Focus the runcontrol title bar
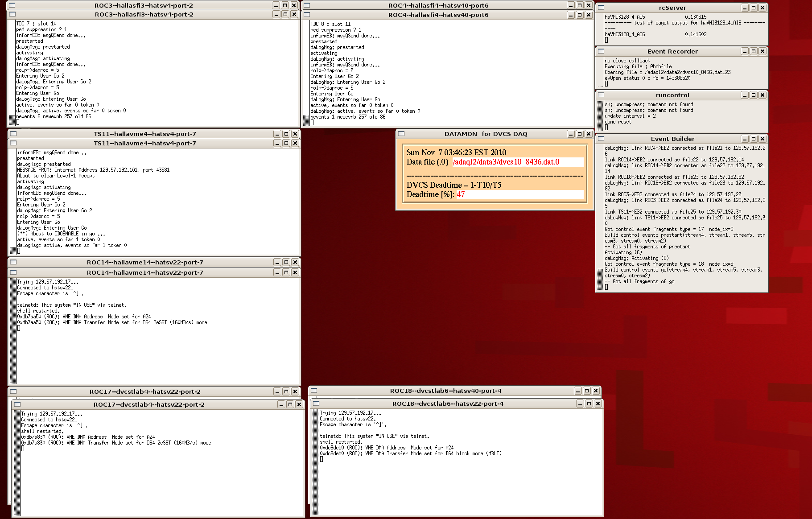 click(672, 95)
